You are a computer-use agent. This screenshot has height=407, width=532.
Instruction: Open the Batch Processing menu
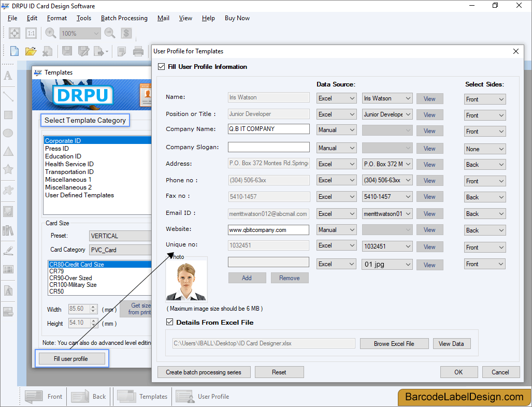(124, 18)
